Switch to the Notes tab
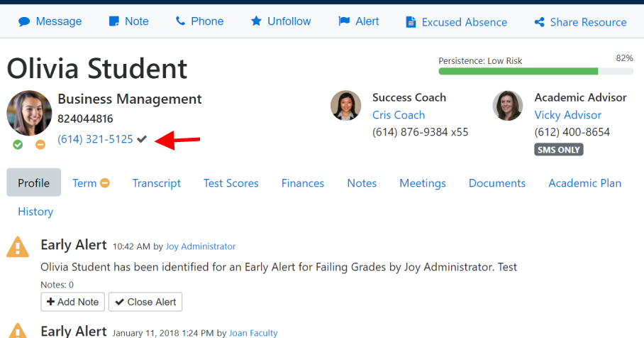Screen dimensions: 644x338 click(x=362, y=183)
